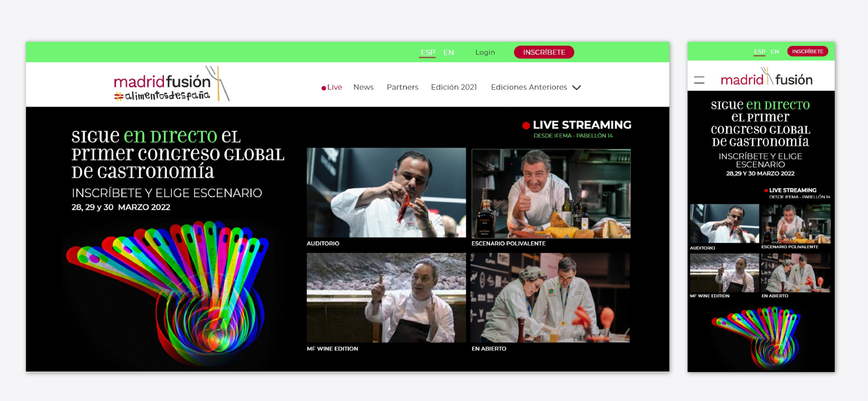Select ESP language in desktop header

428,53
